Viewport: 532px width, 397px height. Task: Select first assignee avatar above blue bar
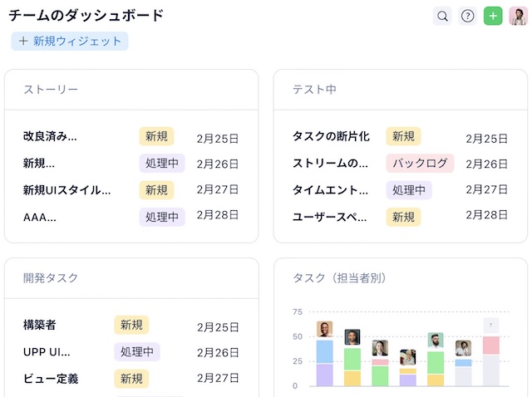325,329
